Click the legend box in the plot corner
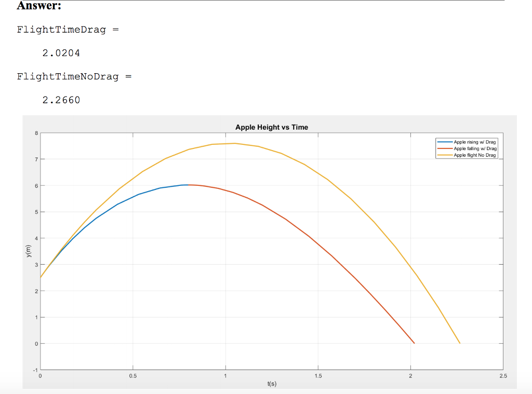 tap(467, 148)
